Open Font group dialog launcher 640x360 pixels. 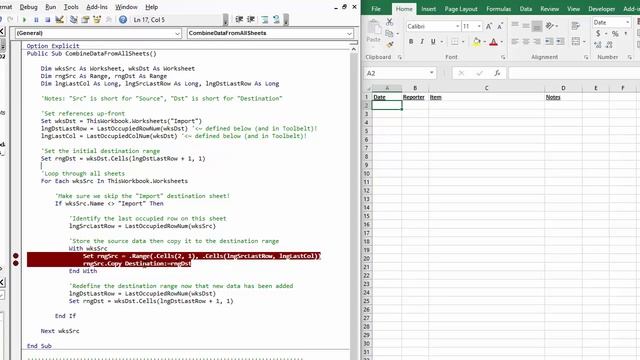pyautogui.click(x=503, y=58)
